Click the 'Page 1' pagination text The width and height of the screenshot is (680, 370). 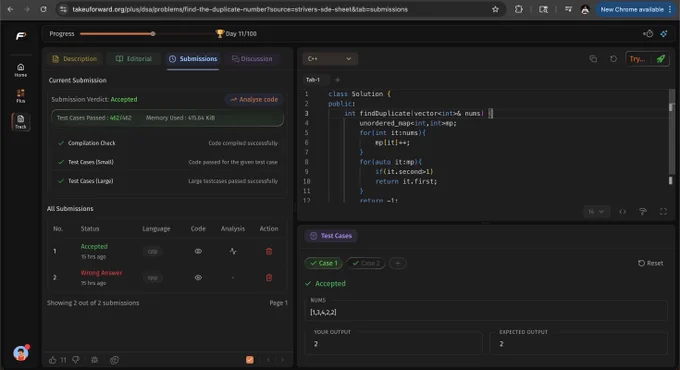coord(278,303)
